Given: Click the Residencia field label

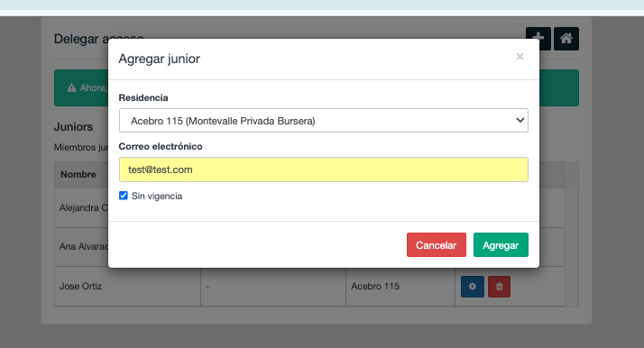Looking at the screenshot, I should [143, 97].
